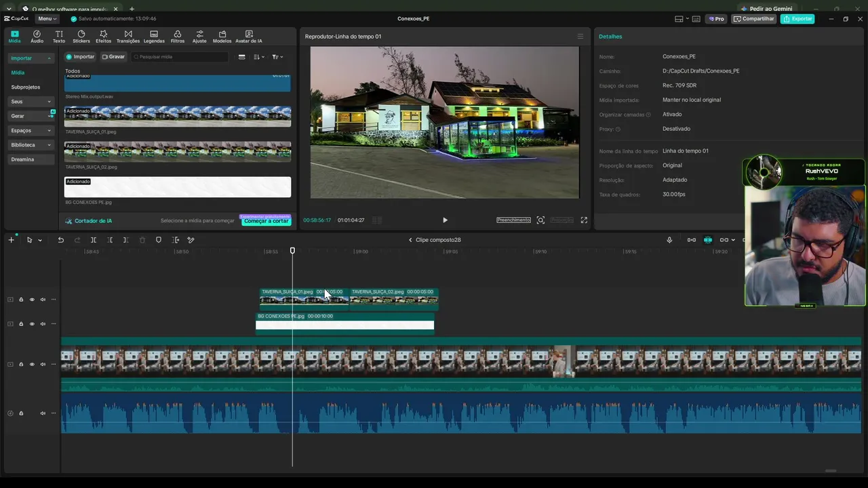Play the preview in the player

(445, 220)
